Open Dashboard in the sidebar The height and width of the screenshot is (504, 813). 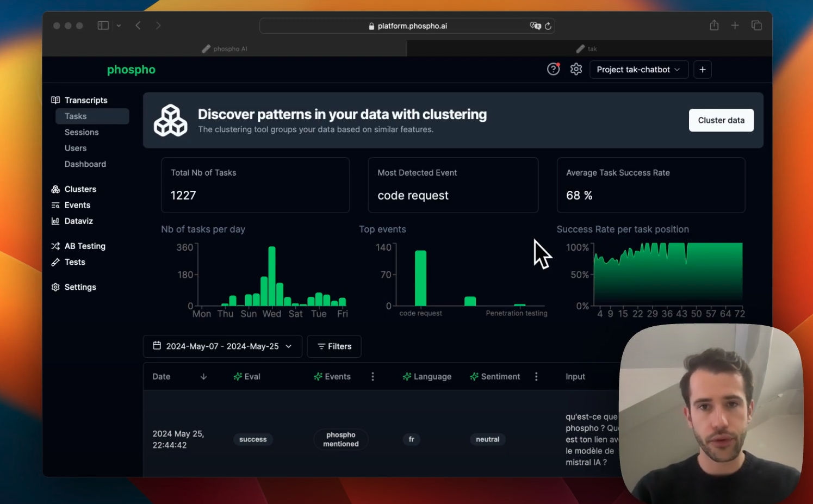point(85,164)
